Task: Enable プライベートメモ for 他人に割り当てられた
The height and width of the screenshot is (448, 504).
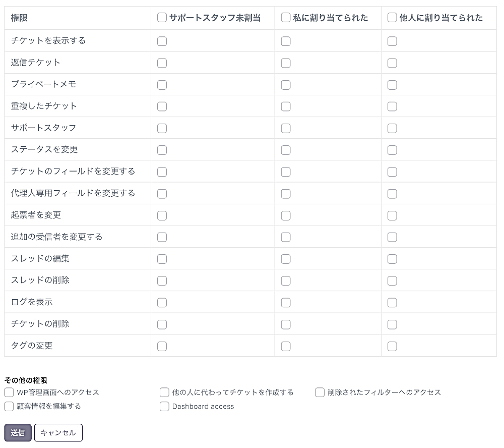Action: 392,85
